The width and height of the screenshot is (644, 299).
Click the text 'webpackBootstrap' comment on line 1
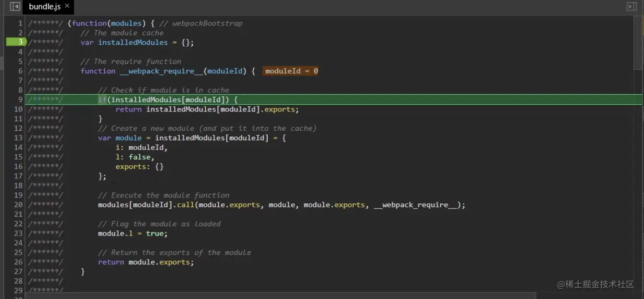[x=207, y=23]
